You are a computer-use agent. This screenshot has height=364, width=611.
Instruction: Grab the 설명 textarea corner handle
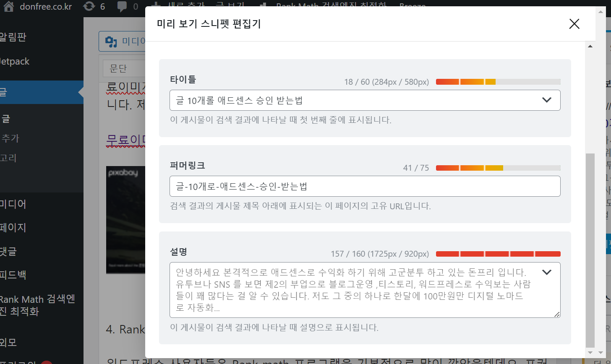pyautogui.click(x=557, y=315)
